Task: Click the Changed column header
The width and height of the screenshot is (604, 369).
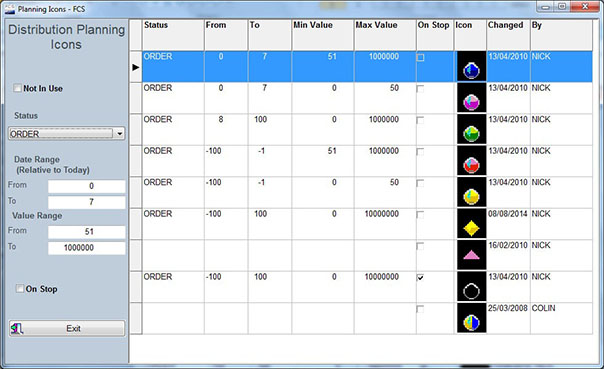Action: pos(508,35)
